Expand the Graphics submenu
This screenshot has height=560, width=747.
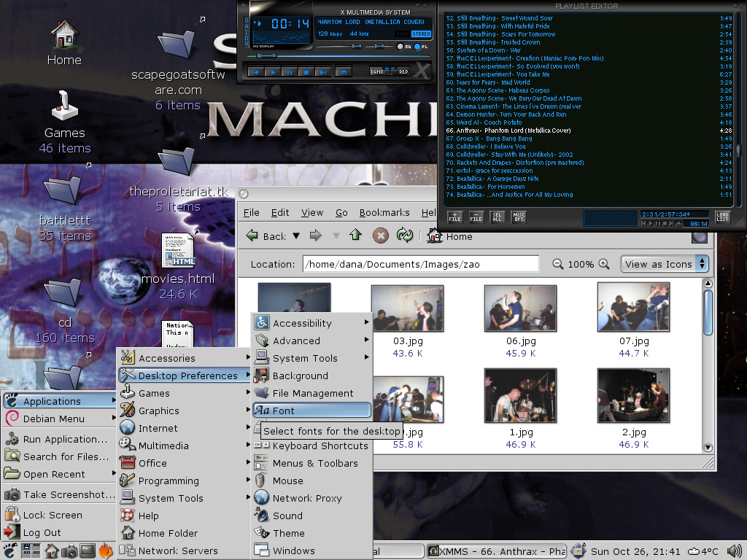coord(185,411)
